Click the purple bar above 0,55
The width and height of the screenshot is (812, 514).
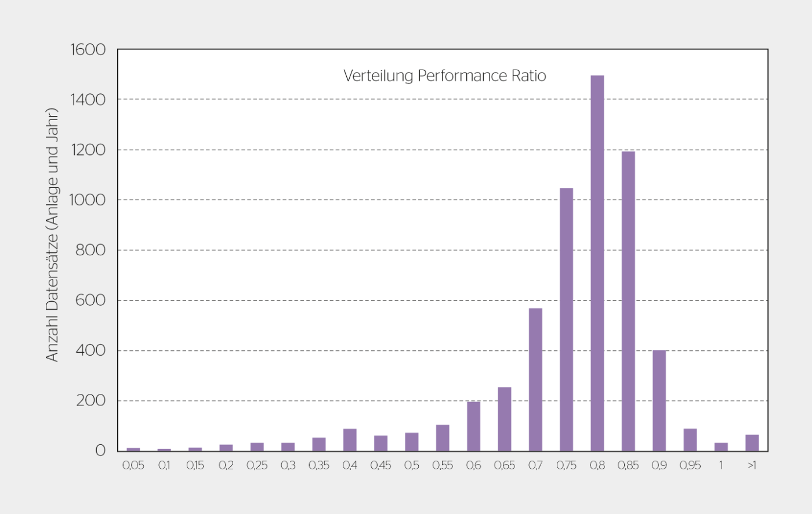[x=443, y=438]
